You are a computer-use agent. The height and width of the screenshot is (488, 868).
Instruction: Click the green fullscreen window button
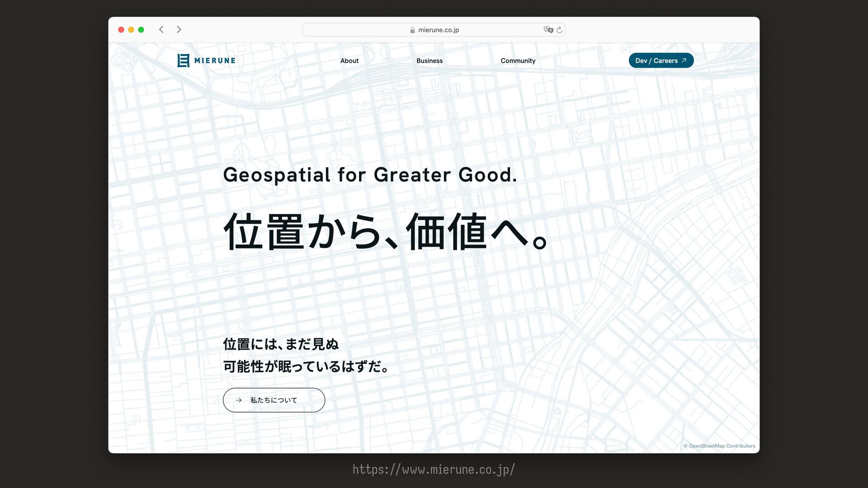click(x=141, y=30)
